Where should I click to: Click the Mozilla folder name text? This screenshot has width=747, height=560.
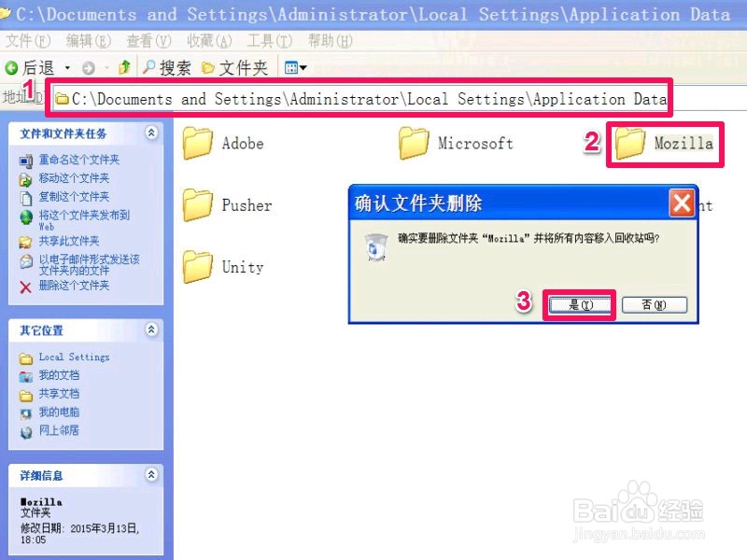(684, 144)
